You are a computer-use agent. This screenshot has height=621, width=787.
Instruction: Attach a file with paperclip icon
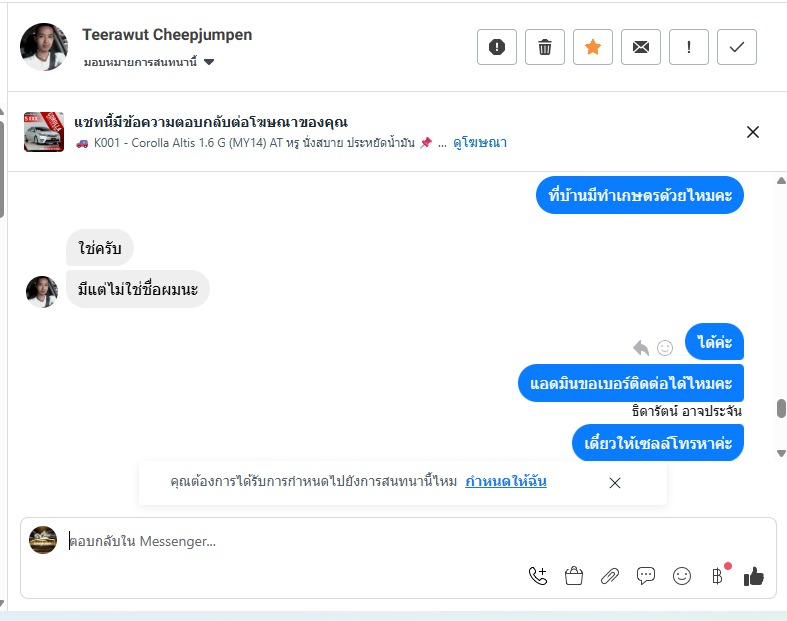click(610, 576)
